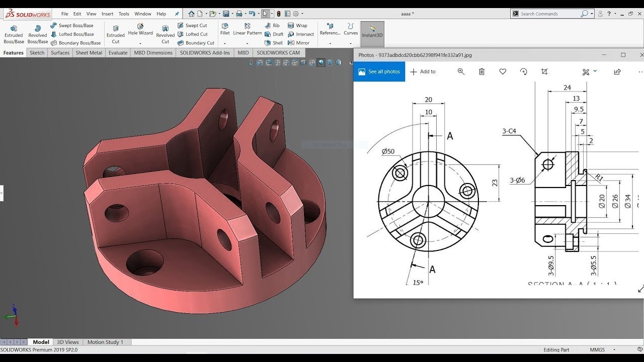Choose the Swept Cut feature

tap(192, 26)
